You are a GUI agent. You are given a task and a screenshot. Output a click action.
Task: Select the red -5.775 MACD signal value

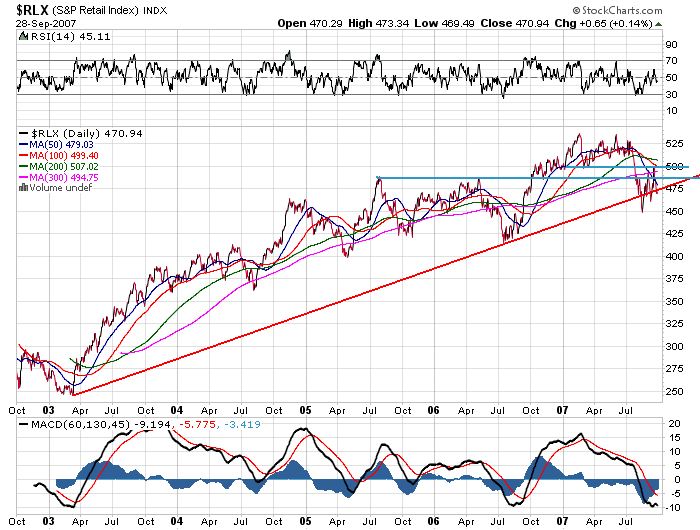pyautogui.click(x=197, y=424)
